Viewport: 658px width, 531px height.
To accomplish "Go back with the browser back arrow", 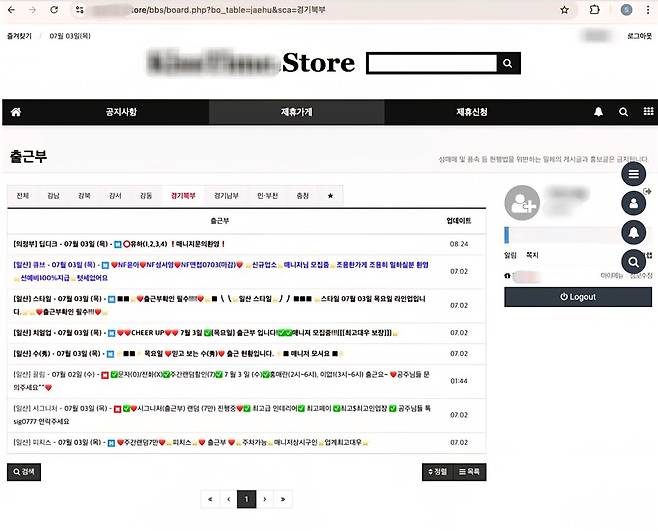I will pyautogui.click(x=11, y=10).
